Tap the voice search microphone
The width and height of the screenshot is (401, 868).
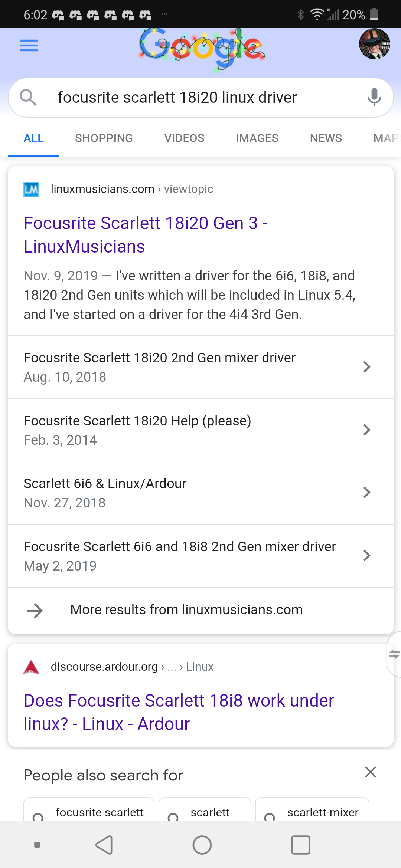pyautogui.click(x=374, y=98)
